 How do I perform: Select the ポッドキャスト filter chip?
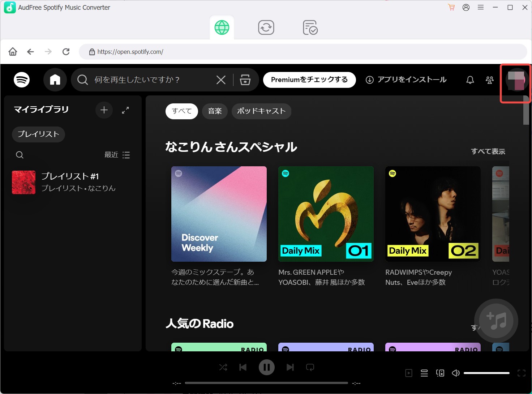tap(261, 111)
